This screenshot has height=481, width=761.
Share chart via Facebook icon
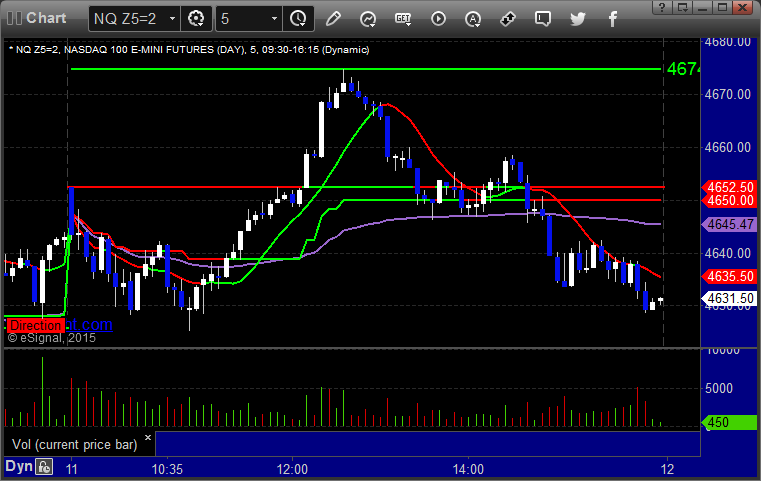[x=612, y=19]
